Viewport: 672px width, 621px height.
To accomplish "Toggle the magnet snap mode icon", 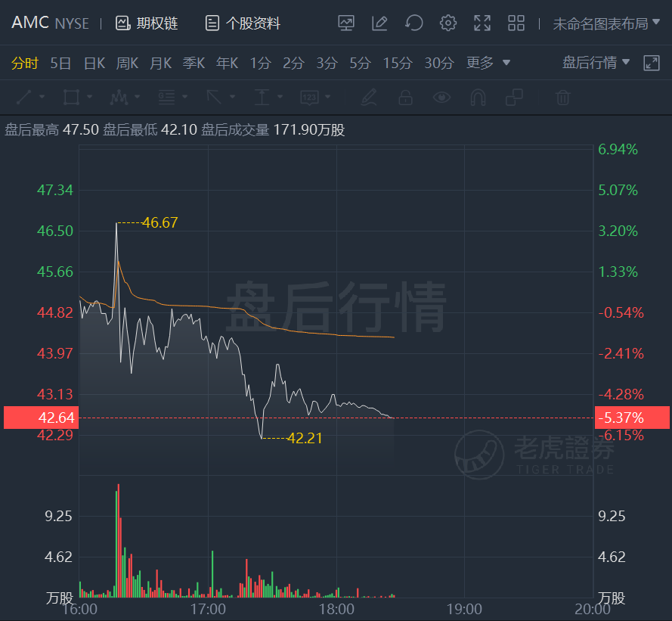I will click(478, 98).
